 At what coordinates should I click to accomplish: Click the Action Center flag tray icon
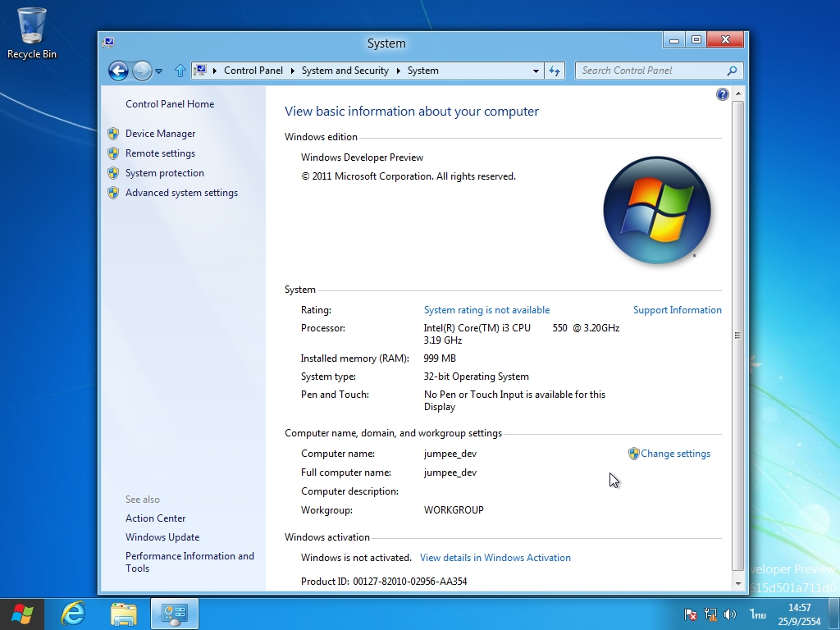[x=691, y=614]
